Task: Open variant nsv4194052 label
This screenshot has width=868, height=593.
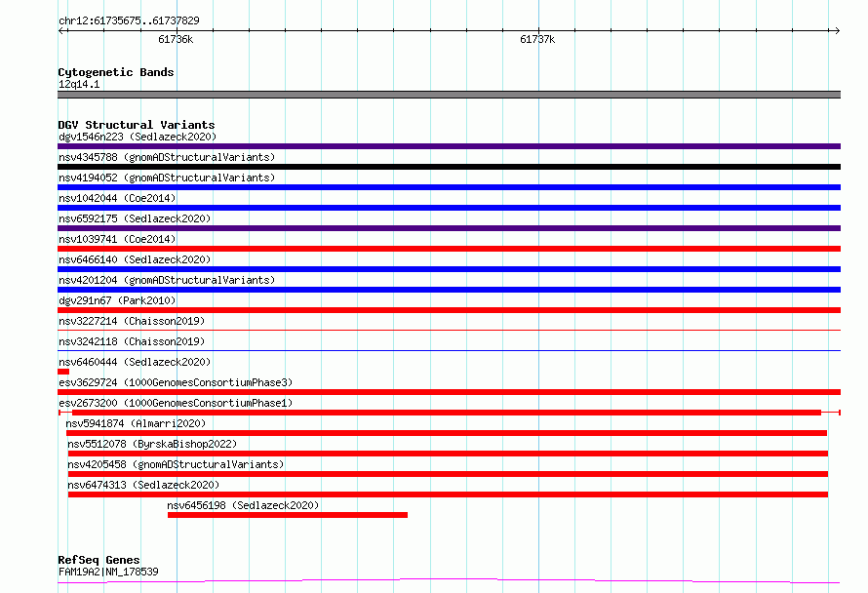Action: 167,178
